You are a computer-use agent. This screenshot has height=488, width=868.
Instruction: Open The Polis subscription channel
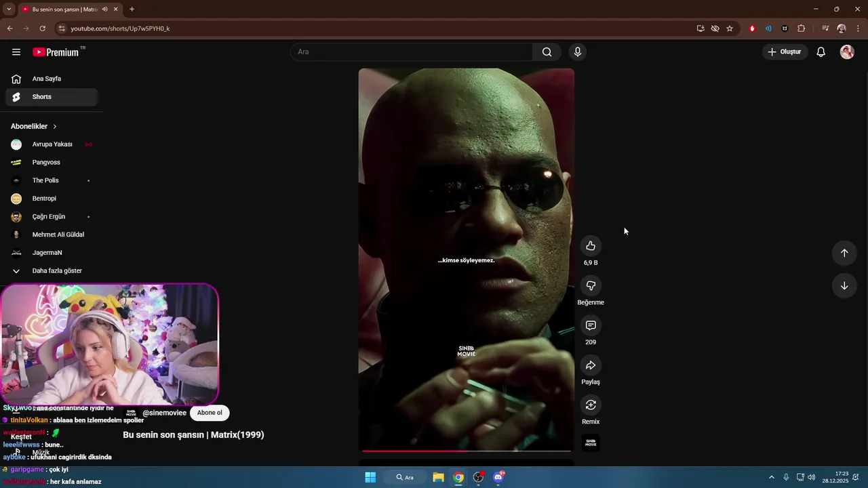(52, 180)
